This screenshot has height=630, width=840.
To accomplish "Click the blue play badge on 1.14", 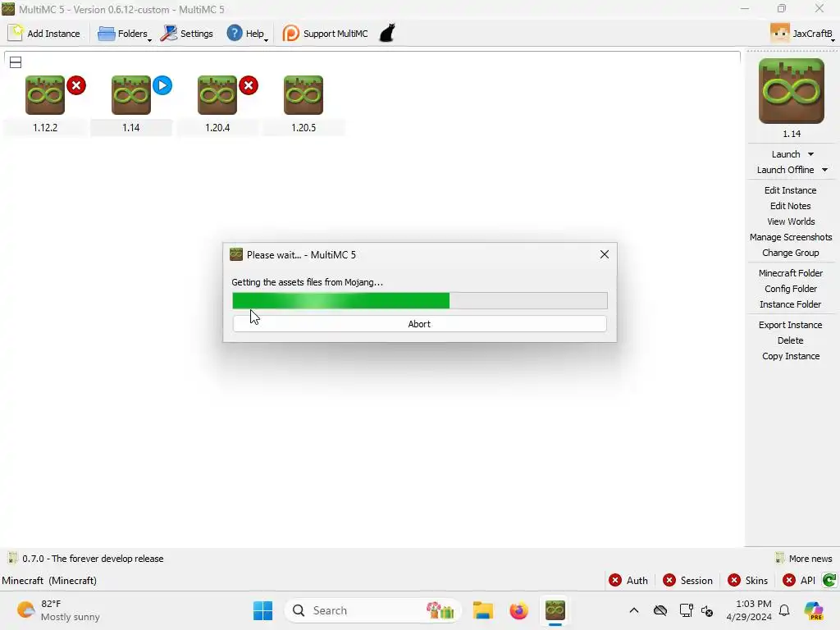I will 162,85.
